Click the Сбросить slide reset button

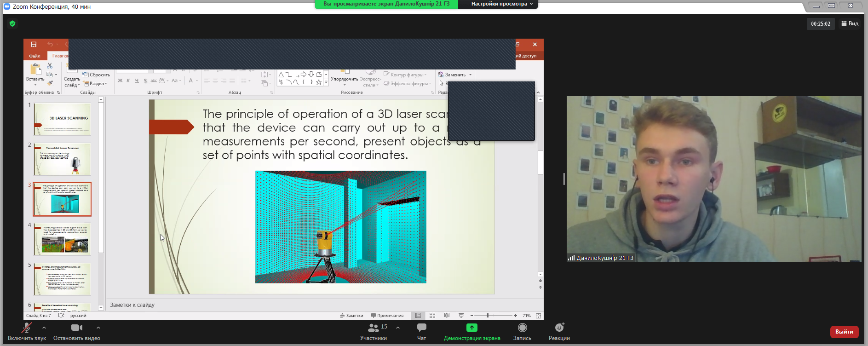(x=97, y=75)
